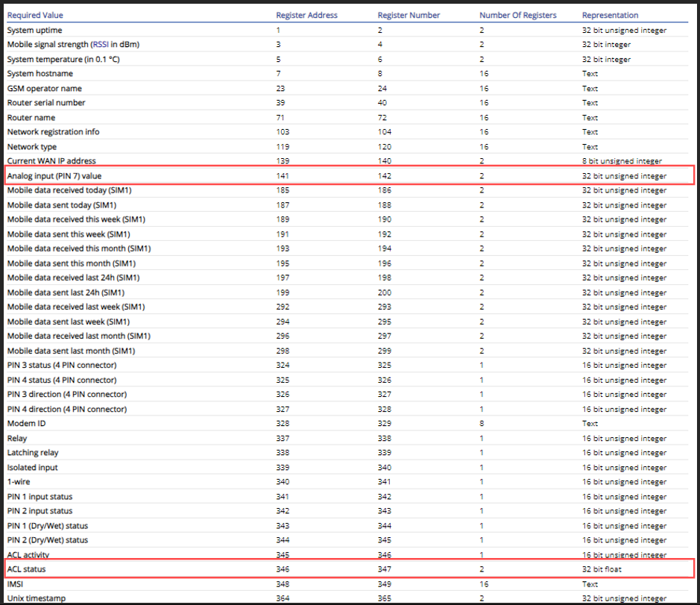700x605 pixels.
Task: Select the GSM operator name label
Action: pos(44,89)
